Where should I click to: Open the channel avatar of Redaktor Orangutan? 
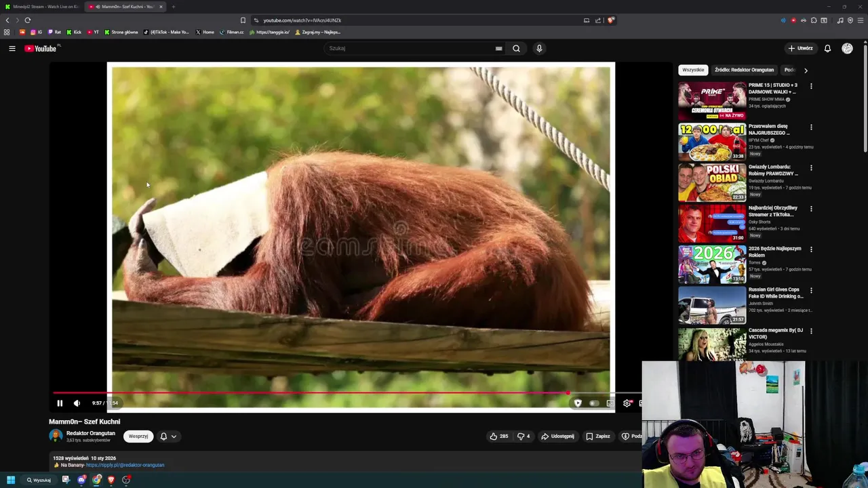coord(56,436)
